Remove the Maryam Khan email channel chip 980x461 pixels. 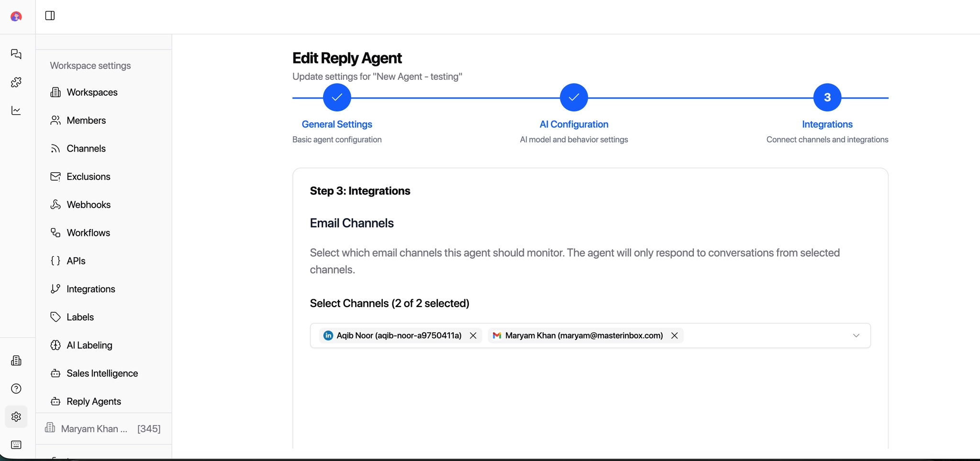pyautogui.click(x=674, y=335)
